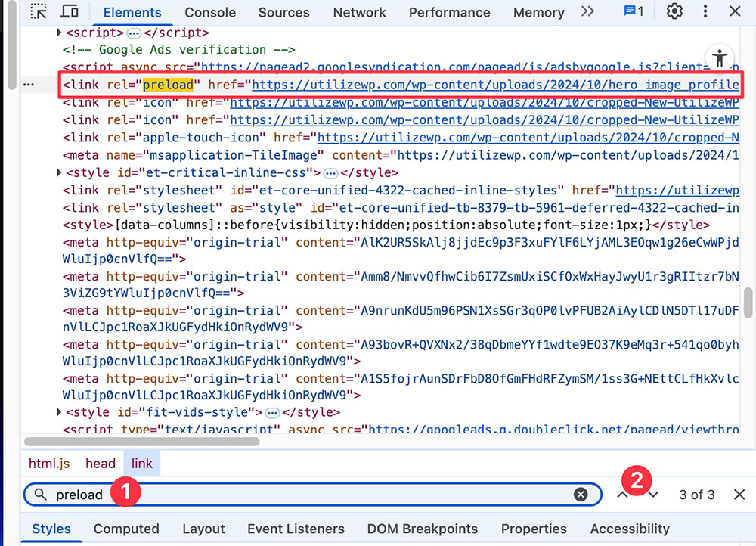Screen dimensions: 756x546
Task: Click the "3 of 3" result count
Action: click(x=697, y=495)
